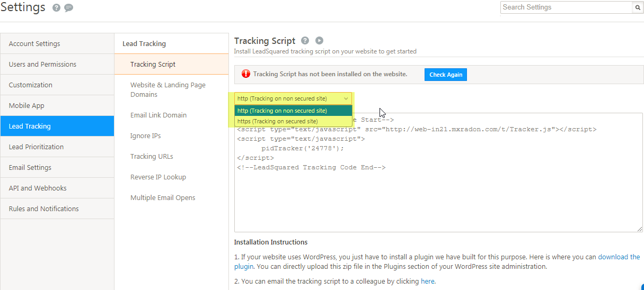Image resolution: width=644 pixels, height=290 pixels.
Task: Go to Users and Permissions
Action: (42, 65)
